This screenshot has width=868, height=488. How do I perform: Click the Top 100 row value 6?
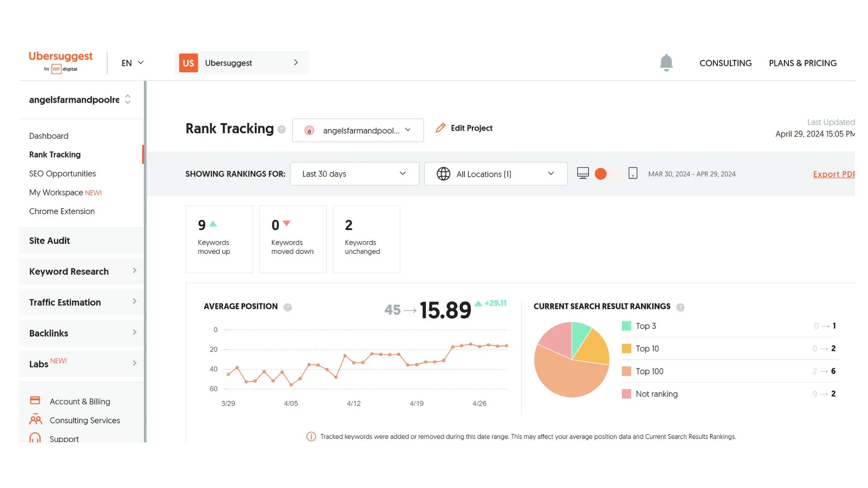(833, 371)
